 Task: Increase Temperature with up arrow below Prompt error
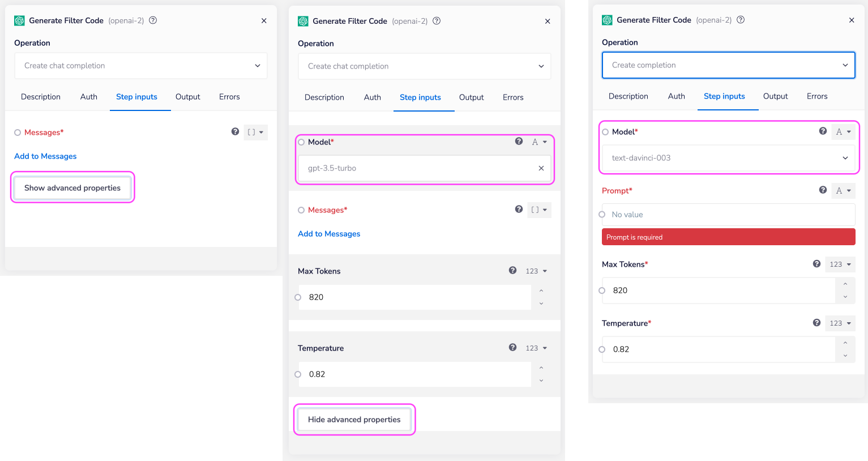pyautogui.click(x=845, y=343)
